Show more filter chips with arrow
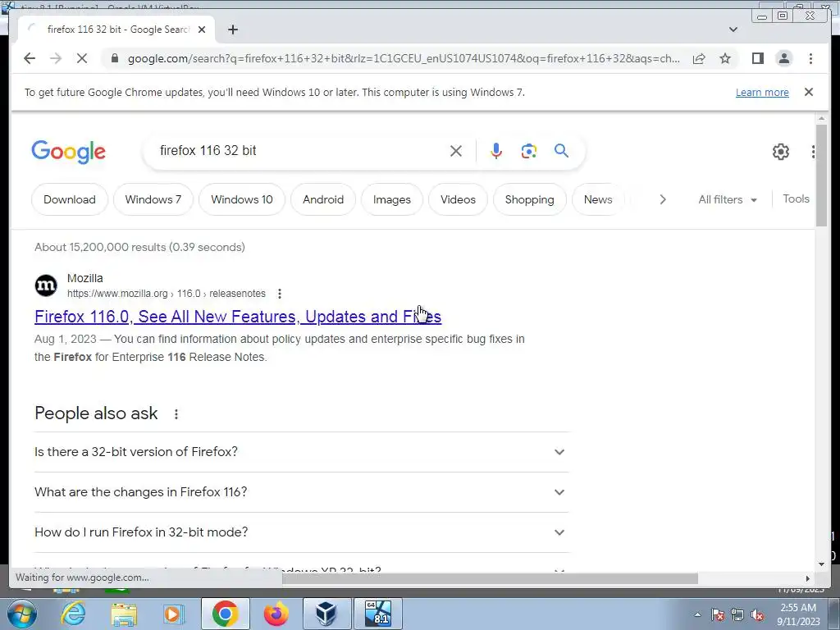 [x=663, y=199]
